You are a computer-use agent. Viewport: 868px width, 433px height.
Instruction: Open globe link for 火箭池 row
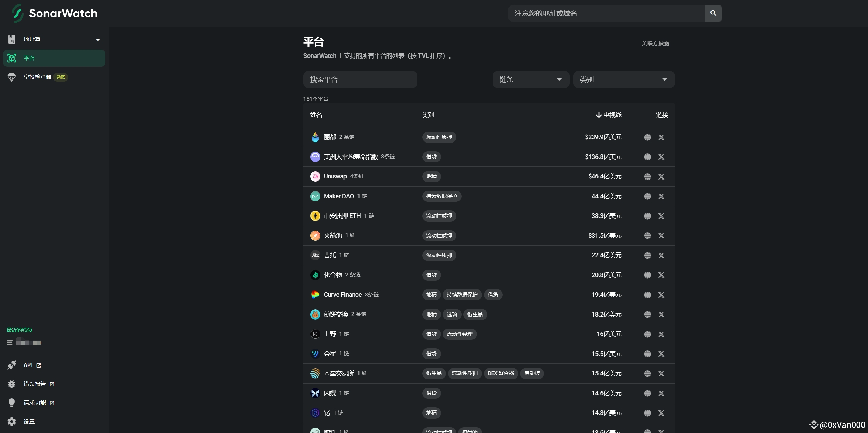pos(647,236)
